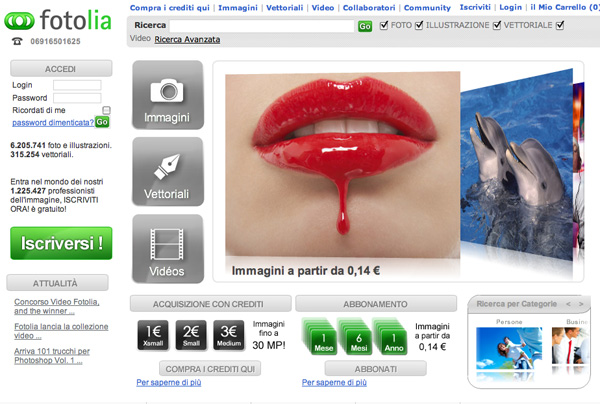Screen dimensions: 600x404
Task: Toggle the VETTORIALE checkbox
Action: pyautogui.click(x=497, y=25)
